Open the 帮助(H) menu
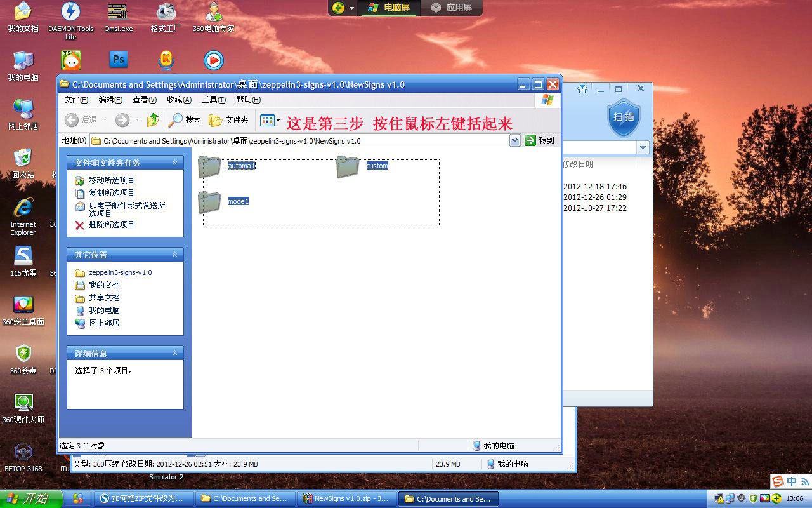The image size is (812, 508). (248, 100)
